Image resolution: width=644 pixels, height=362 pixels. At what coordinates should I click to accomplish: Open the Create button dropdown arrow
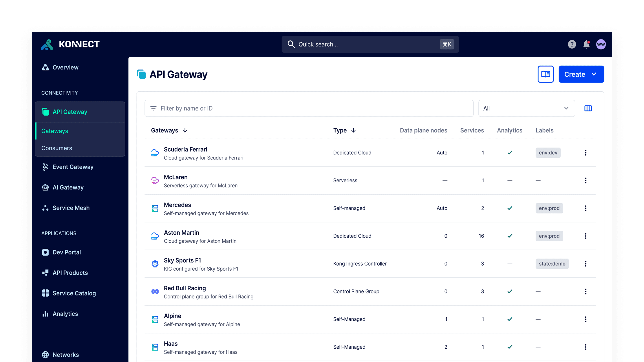pyautogui.click(x=594, y=74)
